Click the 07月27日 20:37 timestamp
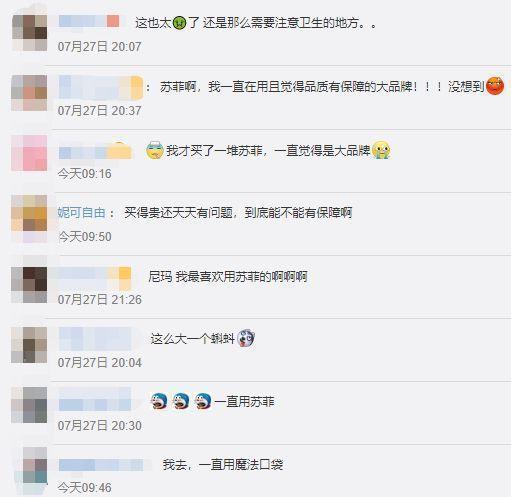 [x=99, y=111]
